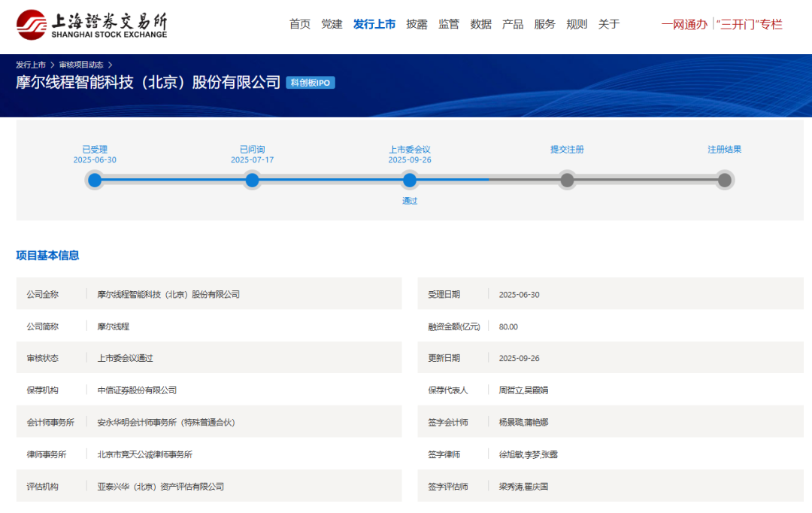Click the 已受理 timeline dot

pos(95,181)
